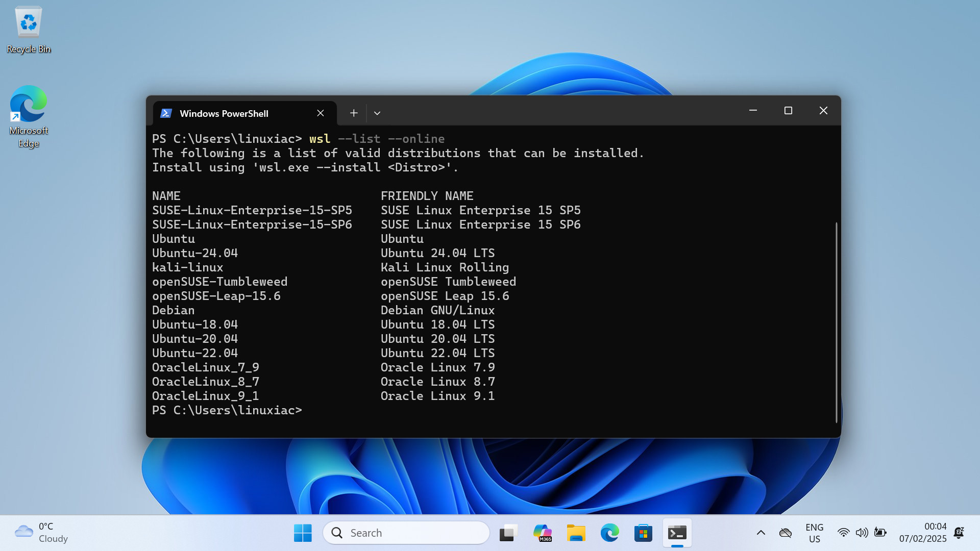Open File Explorer from the taskbar
The height and width of the screenshot is (551, 980).
[x=576, y=533]
